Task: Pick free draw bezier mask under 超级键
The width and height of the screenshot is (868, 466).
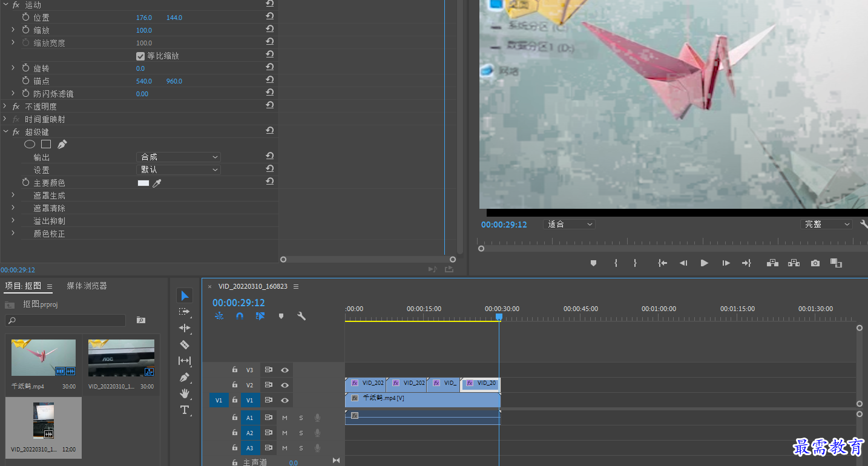Action: click(x=62, y=144)
